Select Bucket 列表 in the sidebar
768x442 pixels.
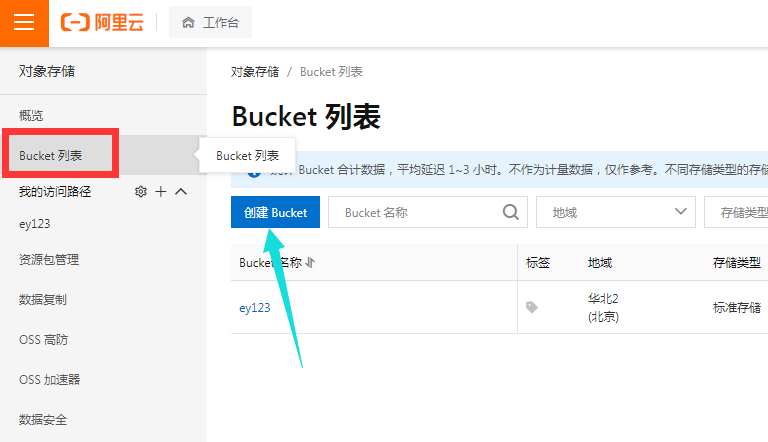[50, 156]
